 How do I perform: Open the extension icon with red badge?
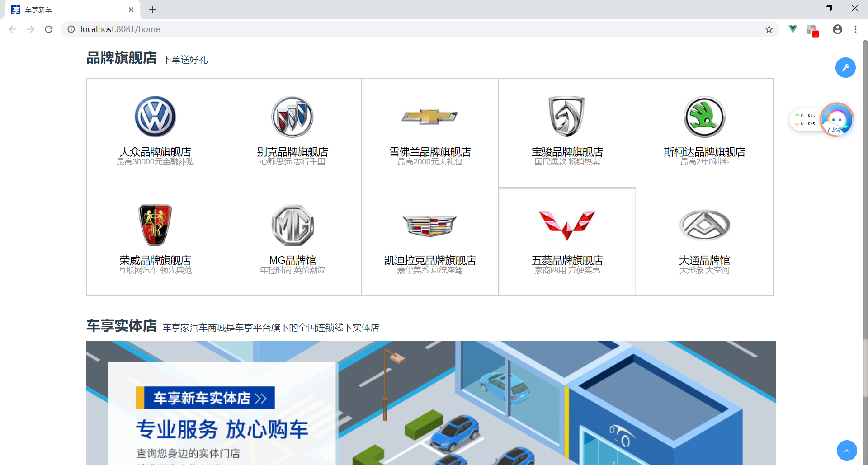click(x=812, y=30)
